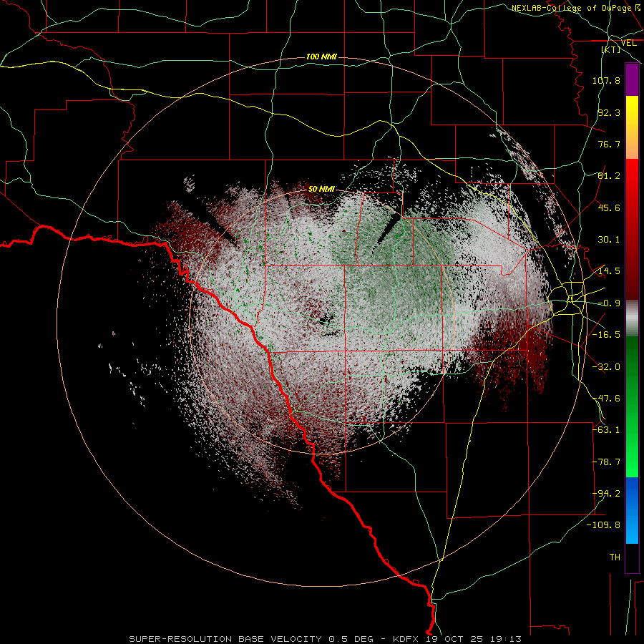Screen dimensions: 644x644
Task: Click the light blue segment of the color bar
Action: pos(632,510)
